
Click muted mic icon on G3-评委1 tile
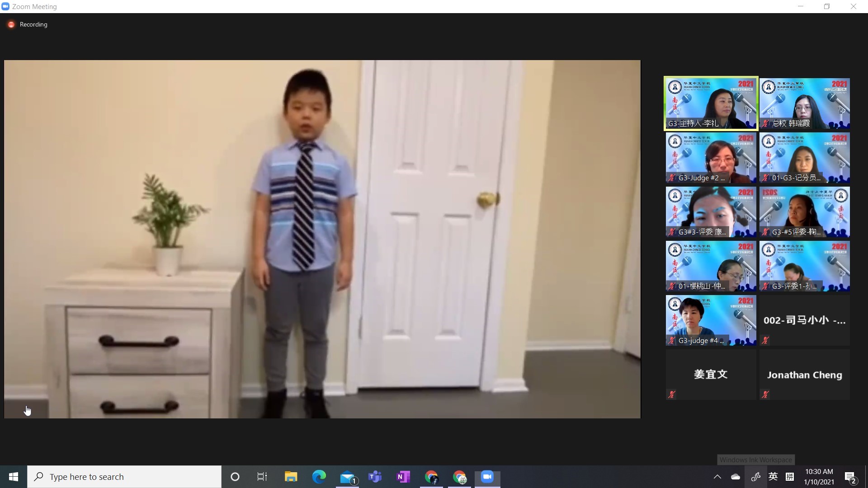[x=765, y=286]
